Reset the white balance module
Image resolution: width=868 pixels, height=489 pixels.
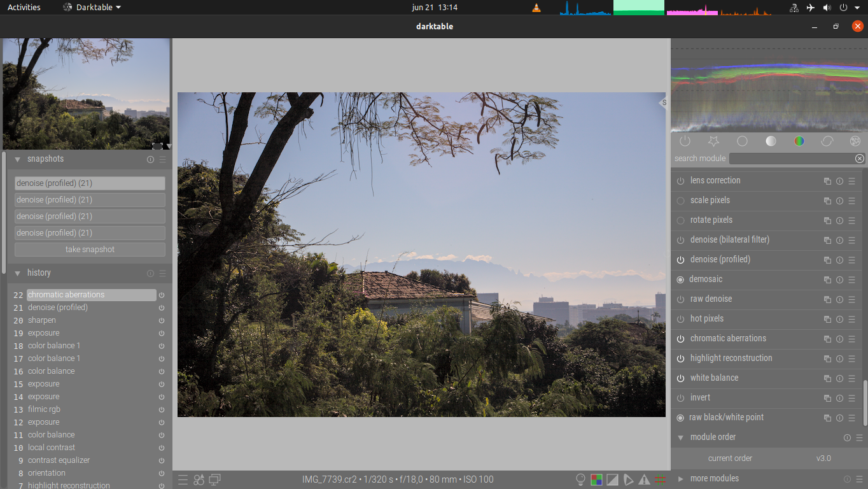click(x=839, y=378)
